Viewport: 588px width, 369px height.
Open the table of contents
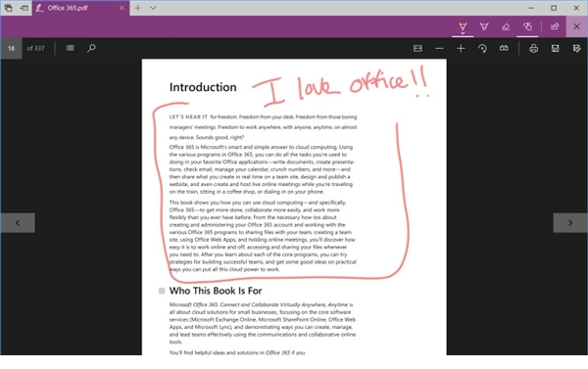point(70,48)
